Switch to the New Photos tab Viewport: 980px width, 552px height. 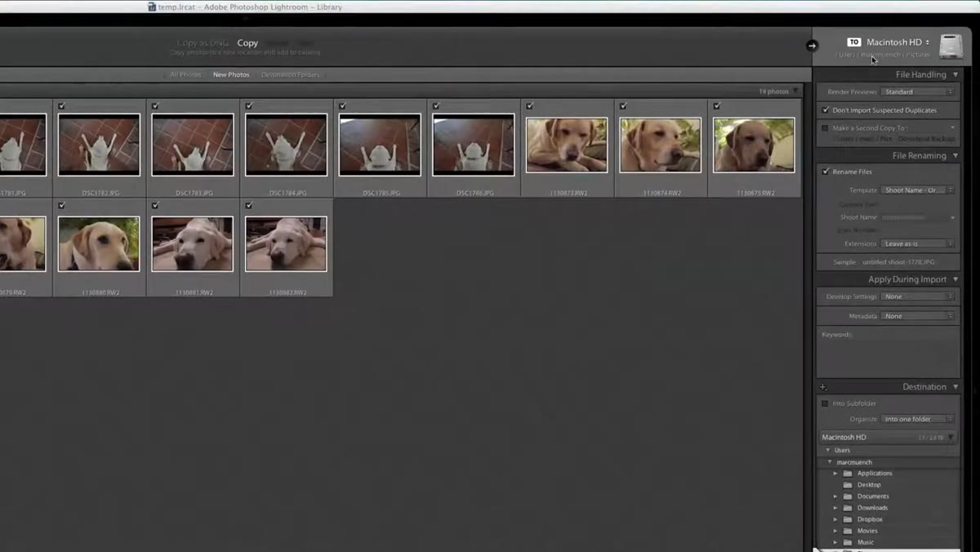[x=231, y=75]
